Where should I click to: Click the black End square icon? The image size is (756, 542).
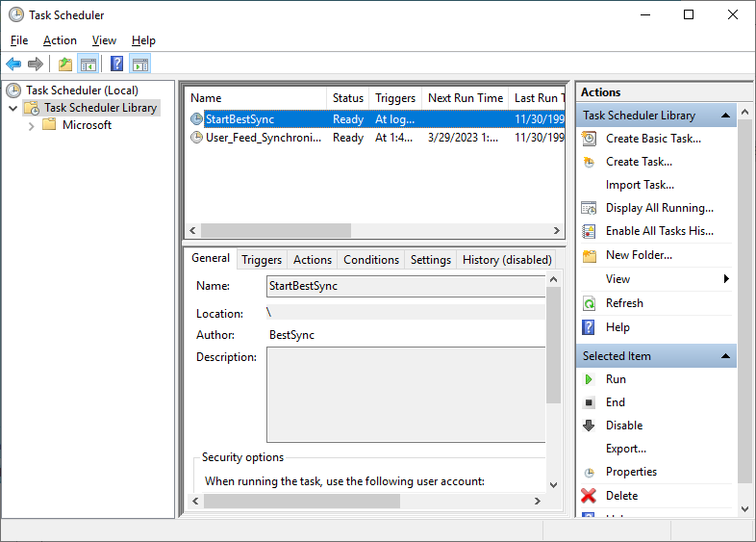(x=589, y=402)
